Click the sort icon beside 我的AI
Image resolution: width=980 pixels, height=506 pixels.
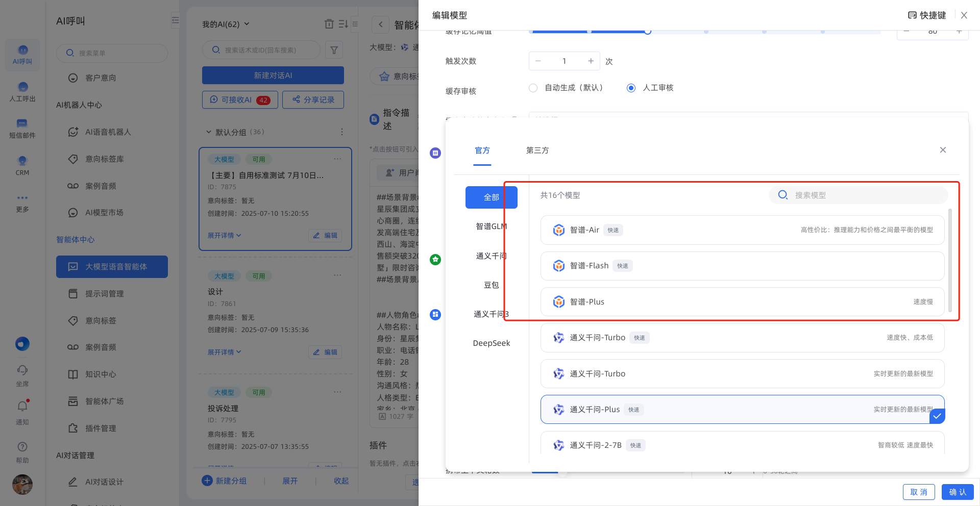[343, 24]
